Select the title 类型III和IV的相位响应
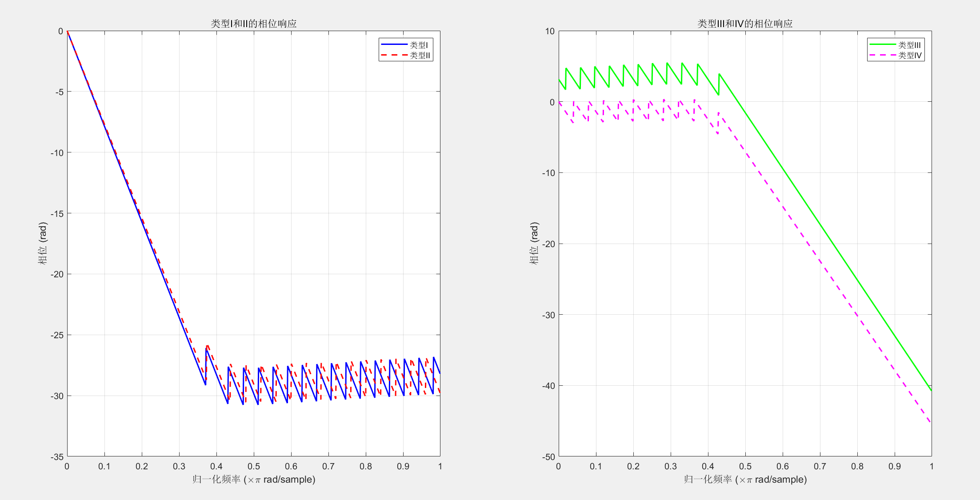The image size is (980, 500). [745, 24]
